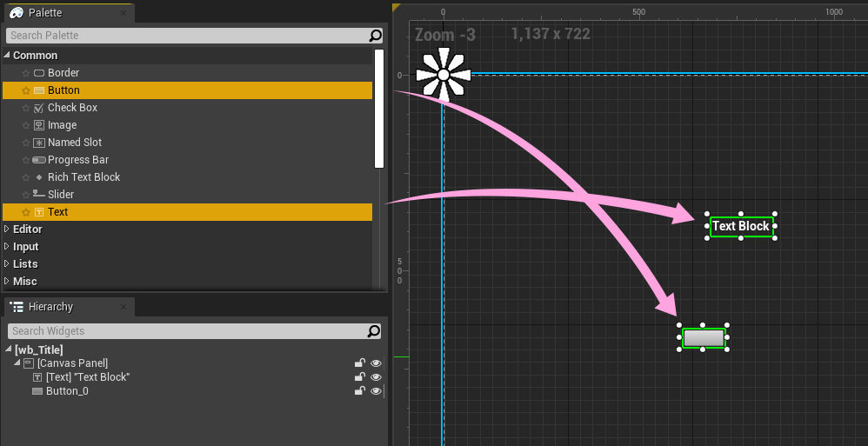Select [Text] "Text Block" in hierarchy
This screenshot has height=446, width=868.
[x=88, y=377]
